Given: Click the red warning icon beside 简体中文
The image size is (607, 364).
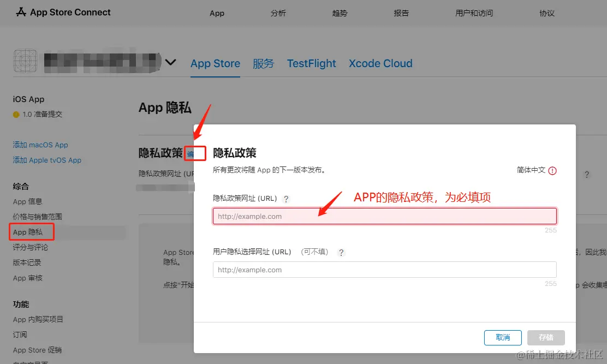Looking at the screenshot, I should point(552,171).
